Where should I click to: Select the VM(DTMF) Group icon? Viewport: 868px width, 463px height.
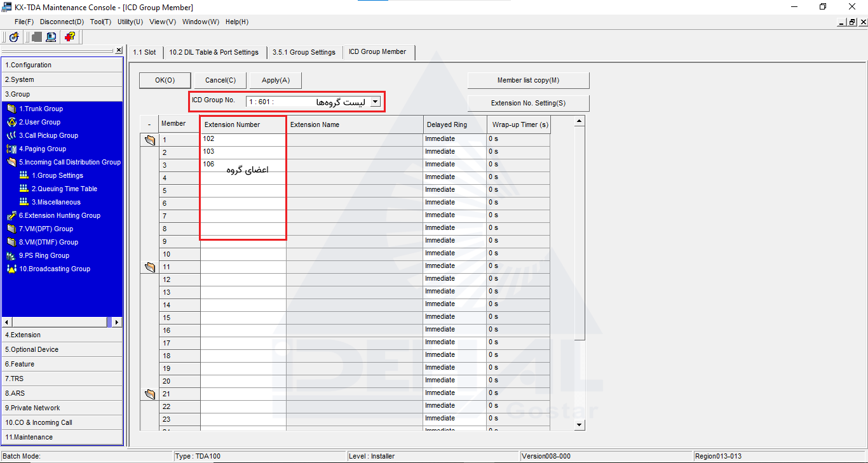(11, 242)
